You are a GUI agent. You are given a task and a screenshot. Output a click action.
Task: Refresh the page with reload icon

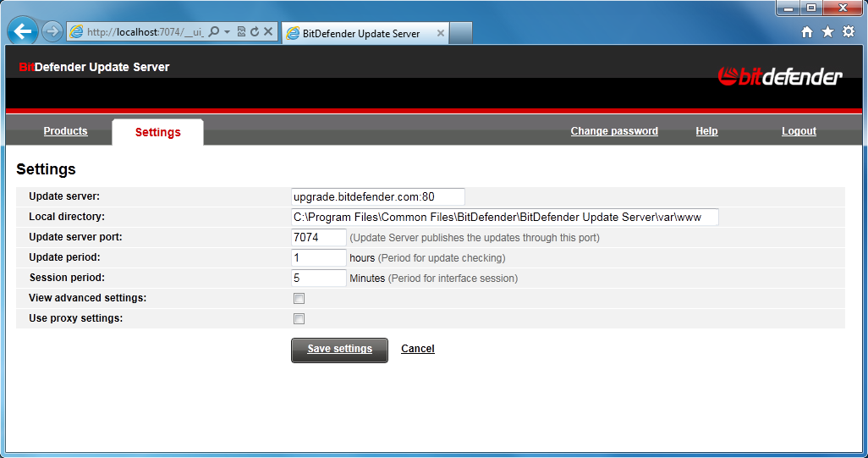[255, 31]
